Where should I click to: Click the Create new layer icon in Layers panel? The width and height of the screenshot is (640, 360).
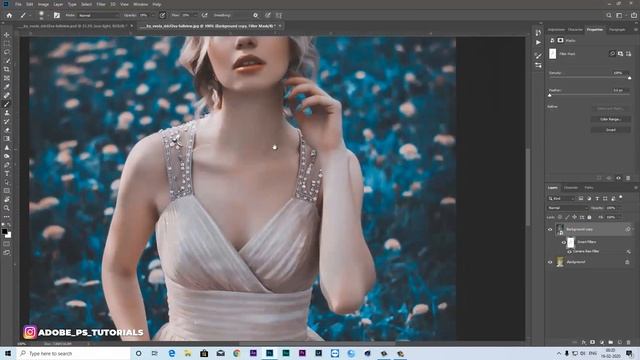619,342
